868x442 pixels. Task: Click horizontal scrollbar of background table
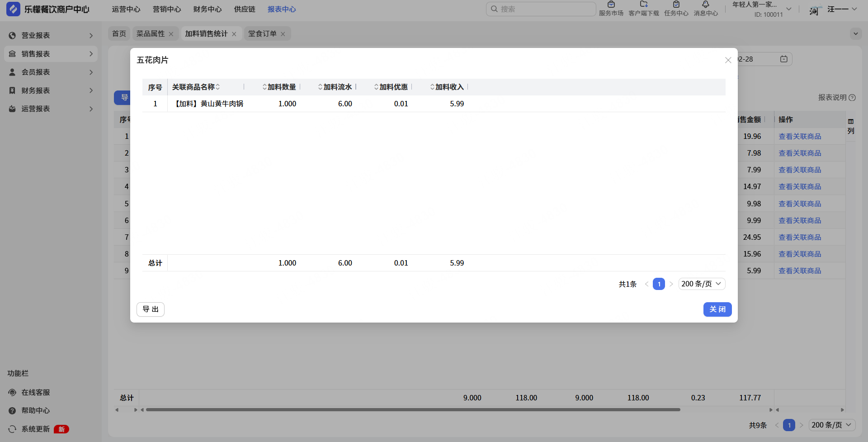413,410
